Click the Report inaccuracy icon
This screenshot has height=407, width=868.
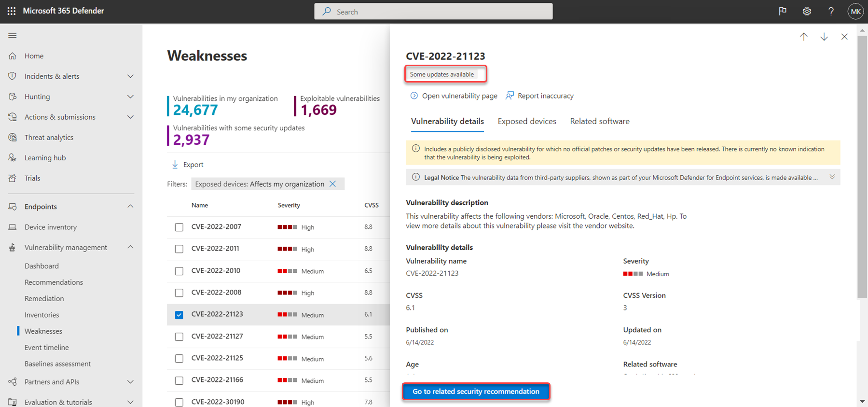pos(510,96)
